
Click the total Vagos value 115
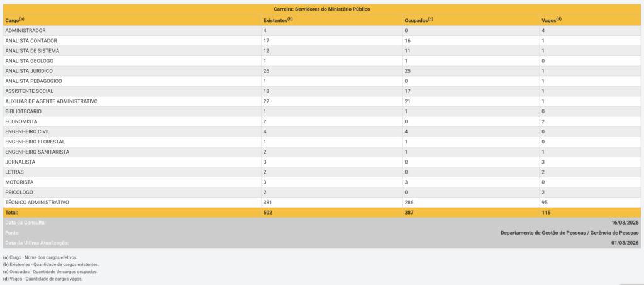(546, 213)
